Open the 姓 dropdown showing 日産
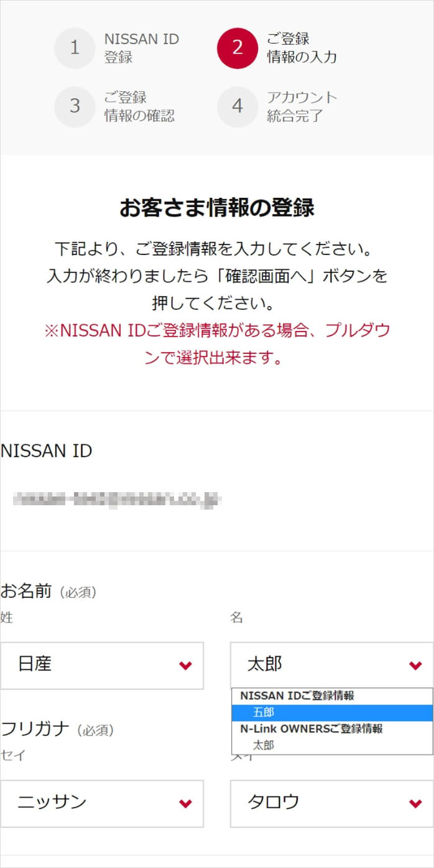The image size is (434, 868). [102, 666]
